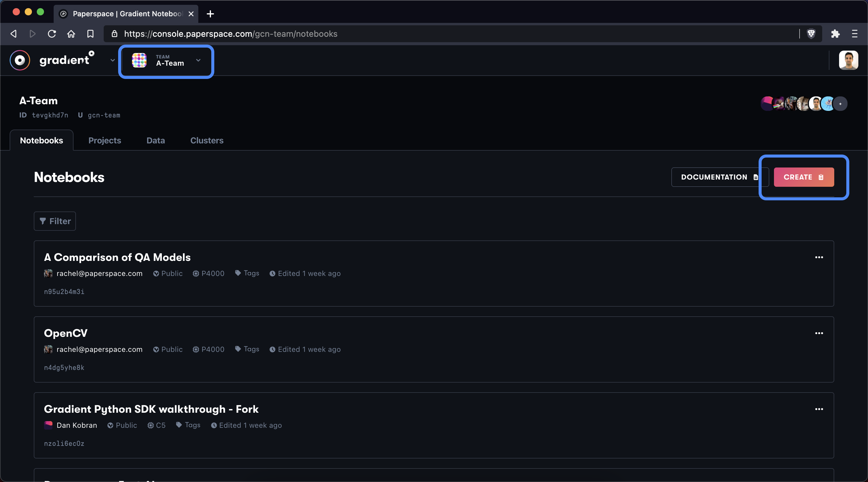Click the CREATE button
The image size is (868, 482).
(x=804, y=177)
